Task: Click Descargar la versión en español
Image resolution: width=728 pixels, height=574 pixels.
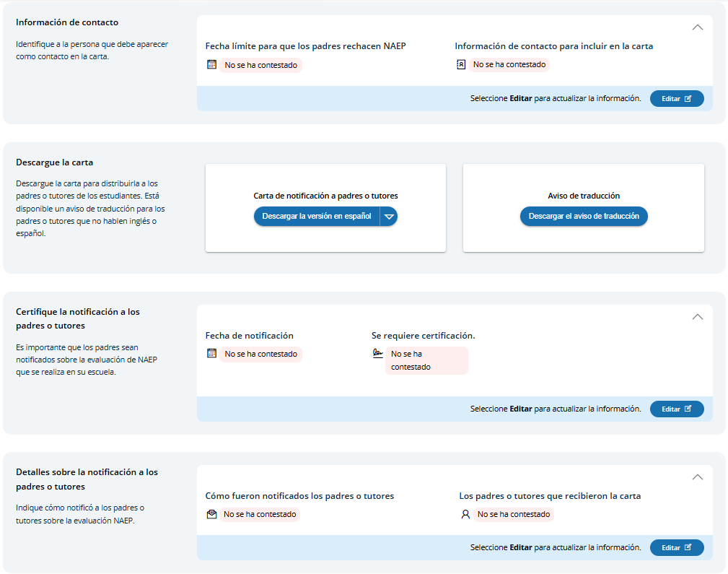Action: 317,217
